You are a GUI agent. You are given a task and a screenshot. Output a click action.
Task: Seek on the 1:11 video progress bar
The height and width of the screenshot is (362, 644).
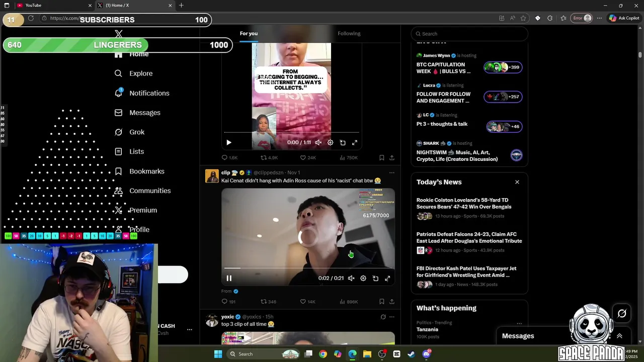point(292,133)
